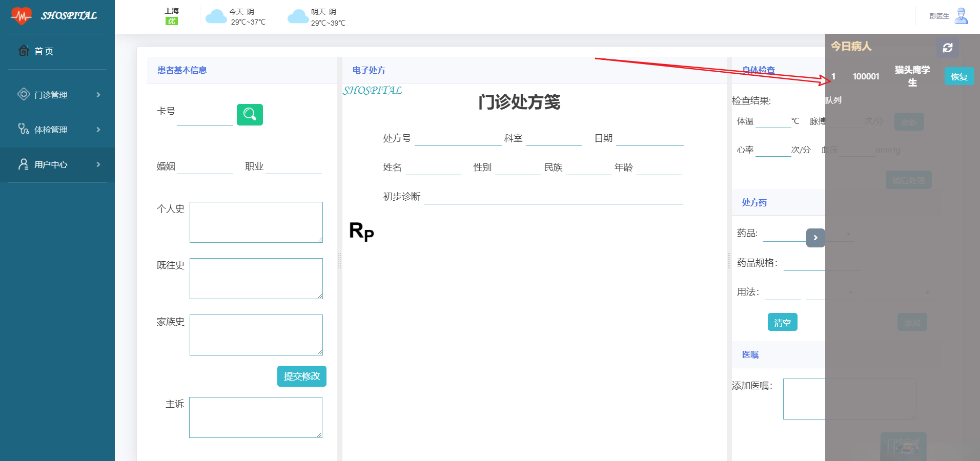Click the 今日病人 drawer title

[x=851, y=46]
